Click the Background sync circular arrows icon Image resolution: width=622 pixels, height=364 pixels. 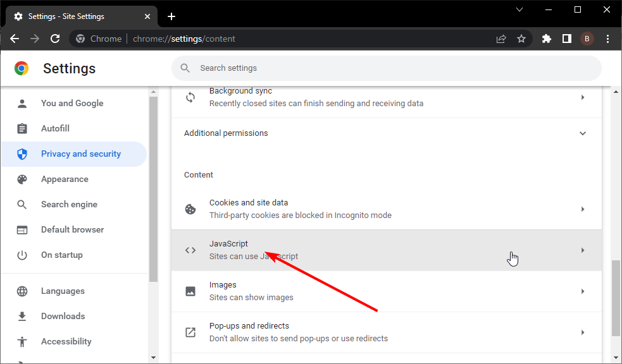tap(190, 97)
